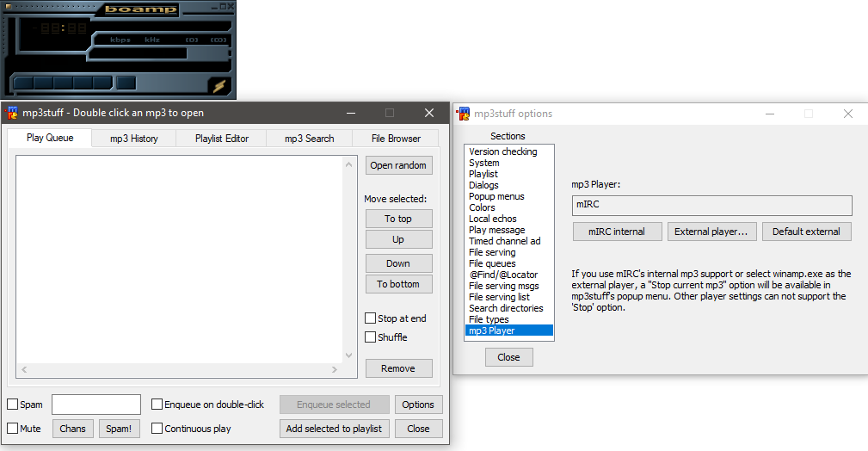Image resolution: width=868 pixels, height=451 pixels.
Task: Open the gold square menu icon in boamp
Action: 8,6
